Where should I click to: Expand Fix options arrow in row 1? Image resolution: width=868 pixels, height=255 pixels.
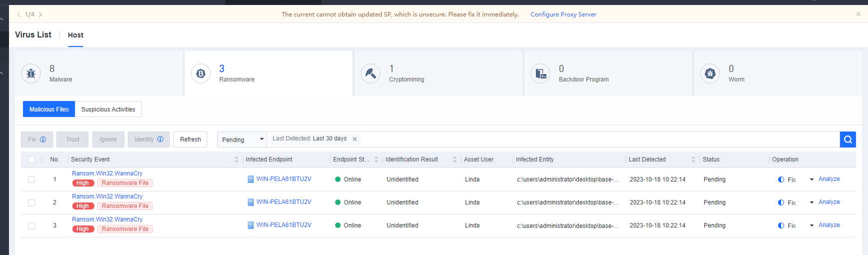812,179
